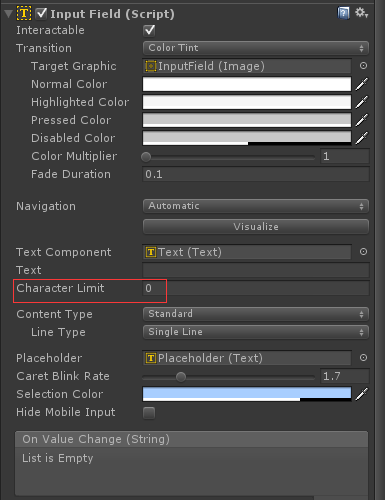This screenshot has width=385, height=500.
Task: Enable Hide Mobile Input checkbox
Action: [x=149, y=413]
